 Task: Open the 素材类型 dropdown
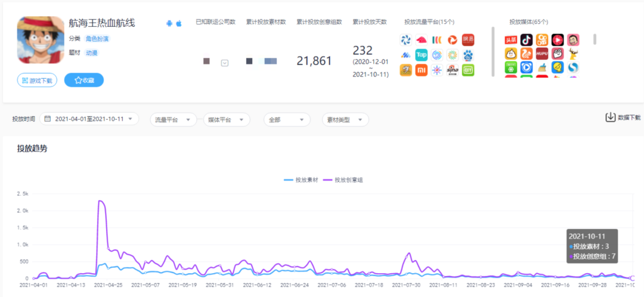point(345,119)
